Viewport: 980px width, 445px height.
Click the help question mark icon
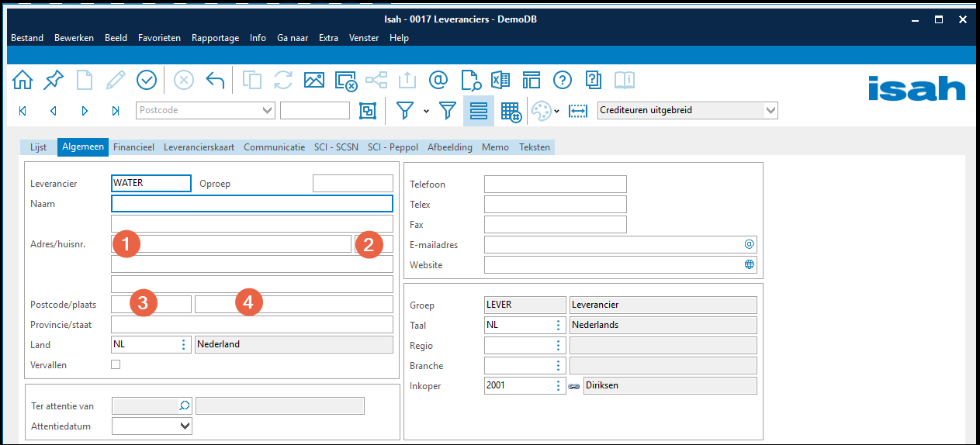[x=563, y=80]
